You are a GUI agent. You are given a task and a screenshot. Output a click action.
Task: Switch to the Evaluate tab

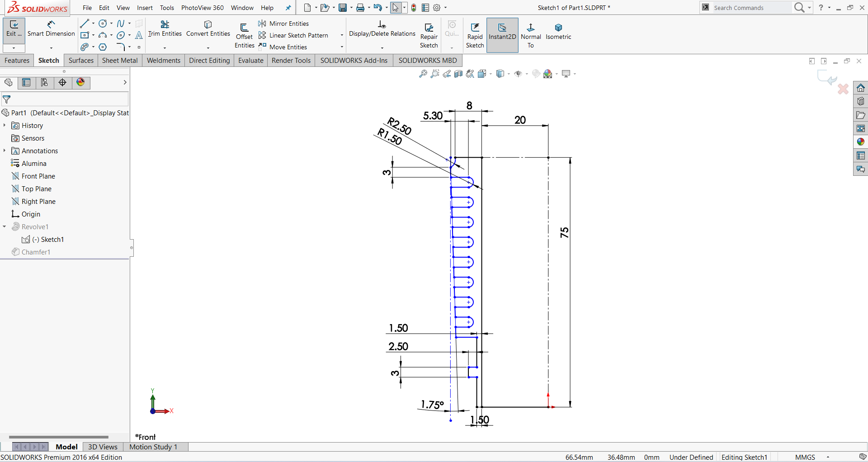[x=250, y=61]
